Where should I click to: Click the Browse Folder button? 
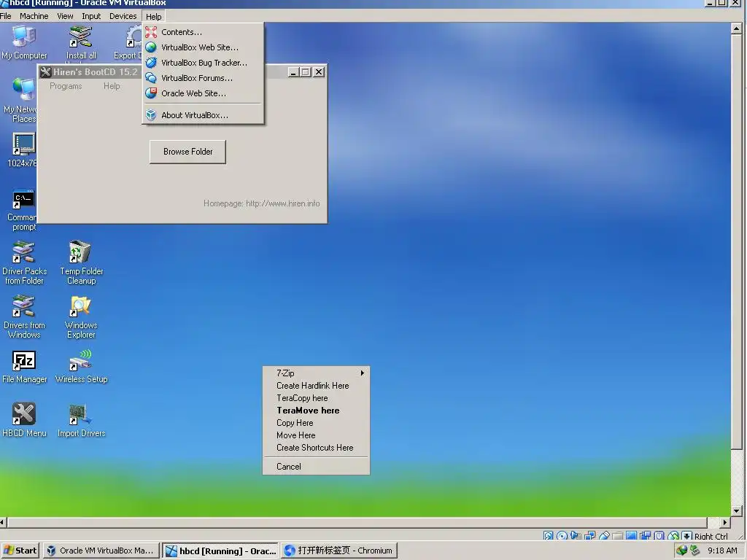tap(187, 152)
